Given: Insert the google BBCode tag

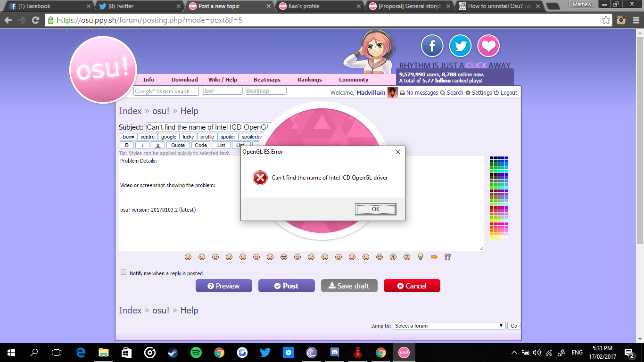Looking at the screenshot, I should point(169,137).
